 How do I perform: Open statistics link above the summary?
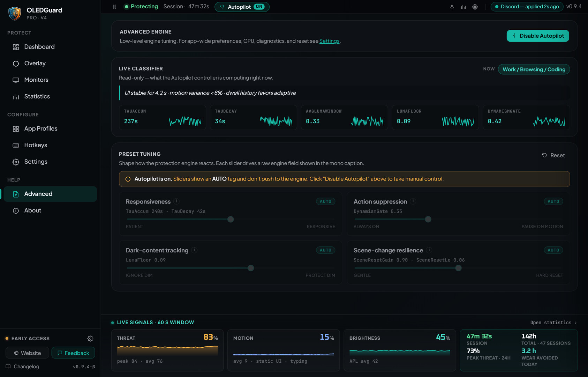click(553, 323)
